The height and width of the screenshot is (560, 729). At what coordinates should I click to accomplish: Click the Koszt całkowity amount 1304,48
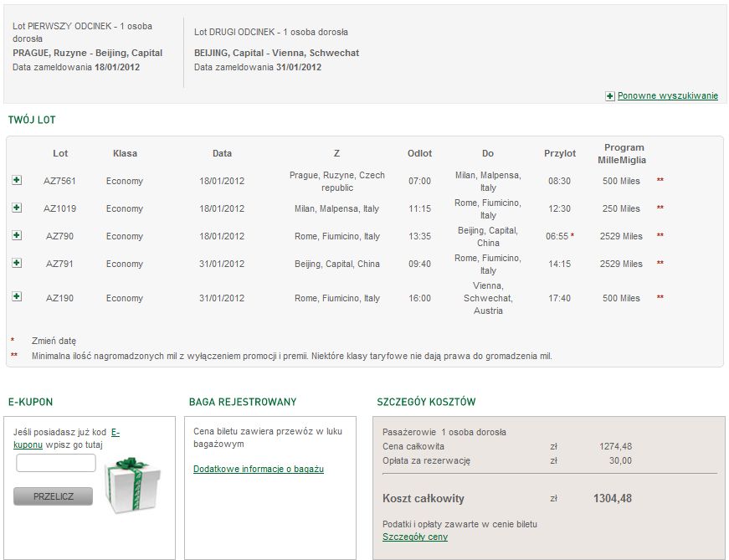613,499
